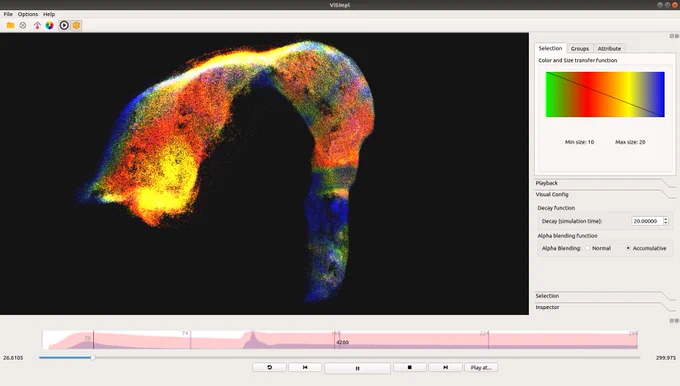Pause the simulation playback
The width and height of the screenshot is (680, 386).
point(357,368)
